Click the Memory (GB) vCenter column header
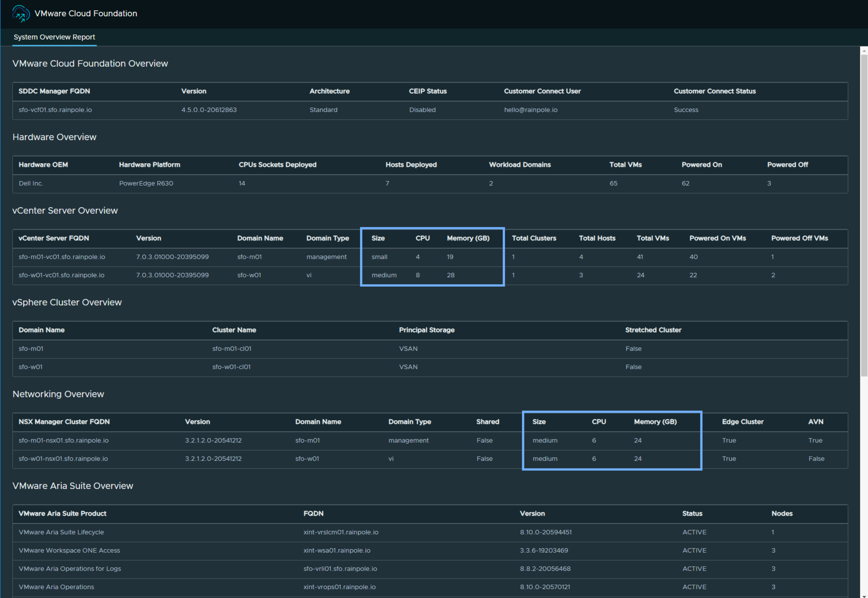This screenshot has width=868, height=598. [468, 238]
